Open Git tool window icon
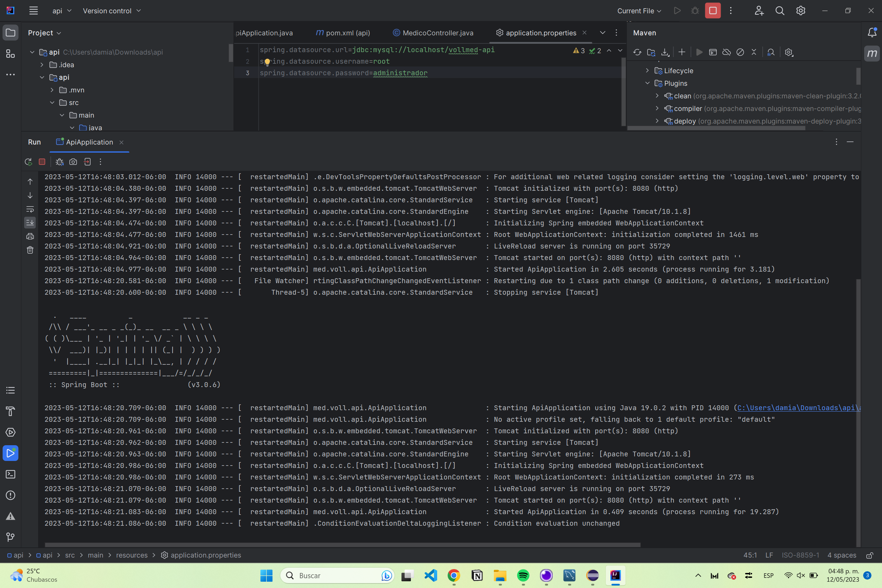This screenshot has width=882, height=588. click(10, 537)
